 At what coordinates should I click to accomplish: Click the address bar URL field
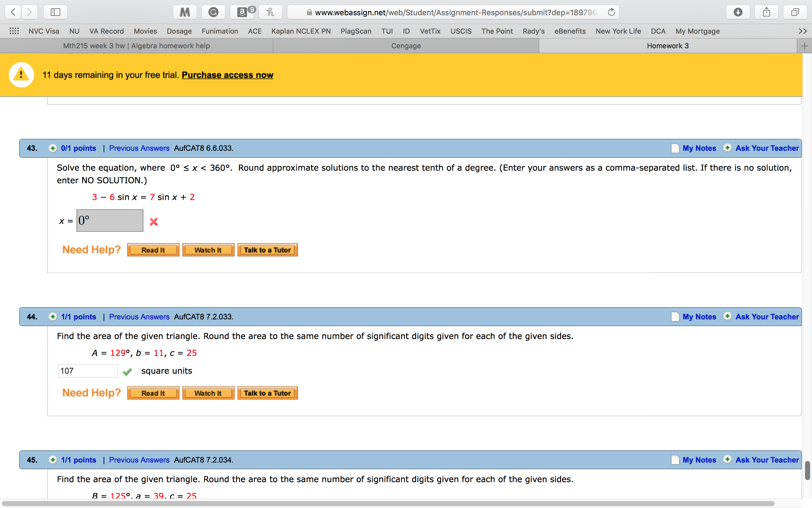pyautogui.click(x=453, y=12)
